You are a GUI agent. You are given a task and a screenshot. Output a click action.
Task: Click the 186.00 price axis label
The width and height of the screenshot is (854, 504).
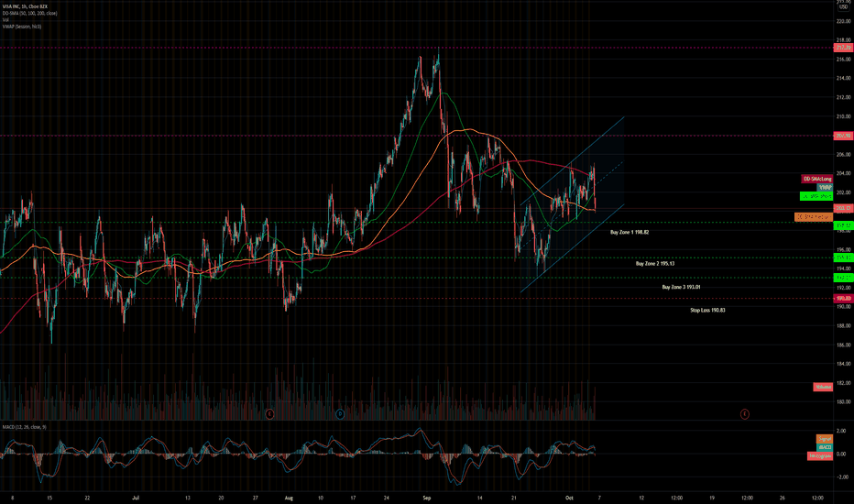pos(844,345)
